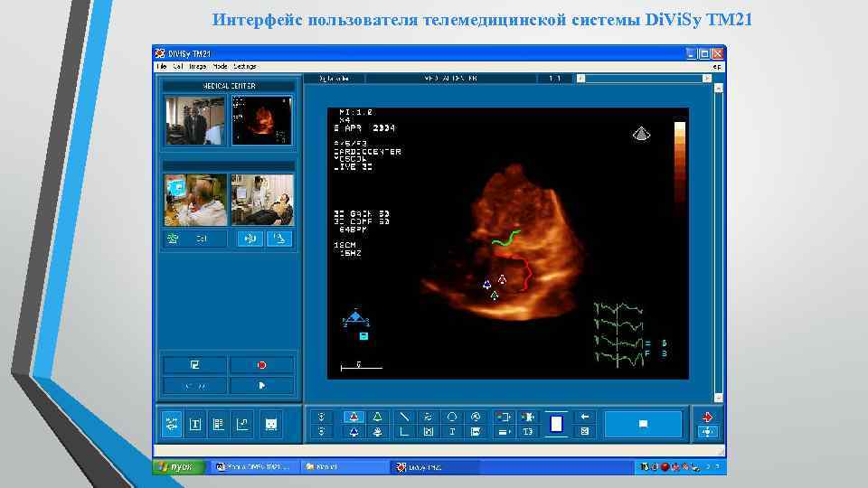Select the red triangle pointer tool
The width and height of the screenshot is (868, 488).
[x=354, y=418]
